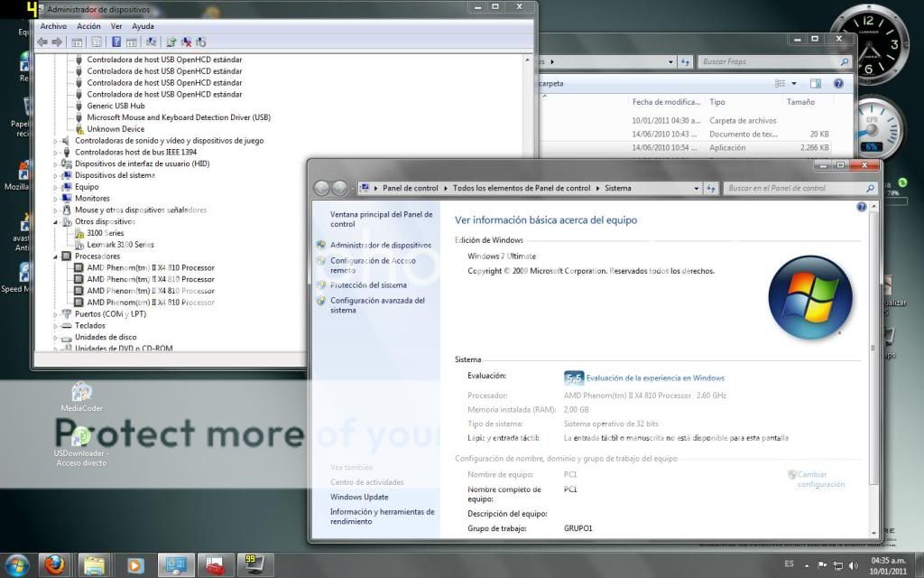Click the Properties sheet icon in Device Manager toolbar
The height and width of the screenshot is (578, 924).
[96, 42]
